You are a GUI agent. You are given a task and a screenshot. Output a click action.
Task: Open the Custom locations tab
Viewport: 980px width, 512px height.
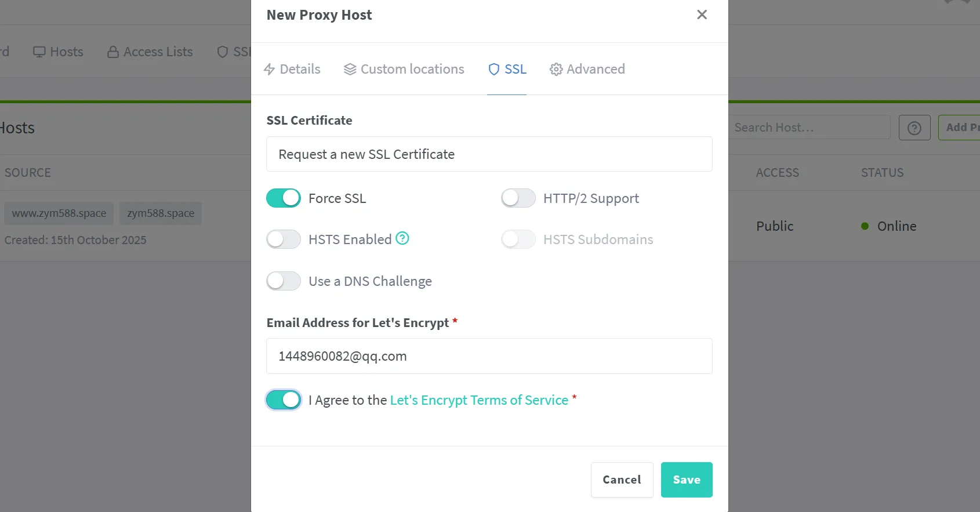coord(412,70)
